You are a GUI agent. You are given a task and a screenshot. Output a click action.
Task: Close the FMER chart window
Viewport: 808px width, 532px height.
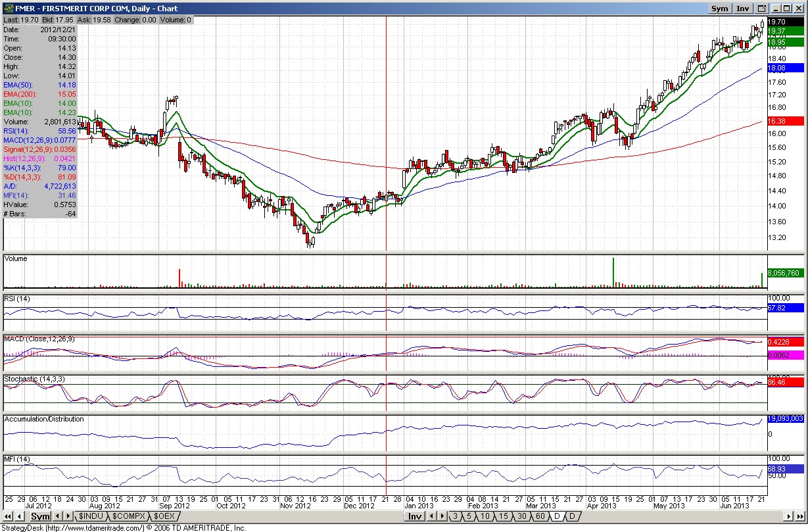coord(798,9)
